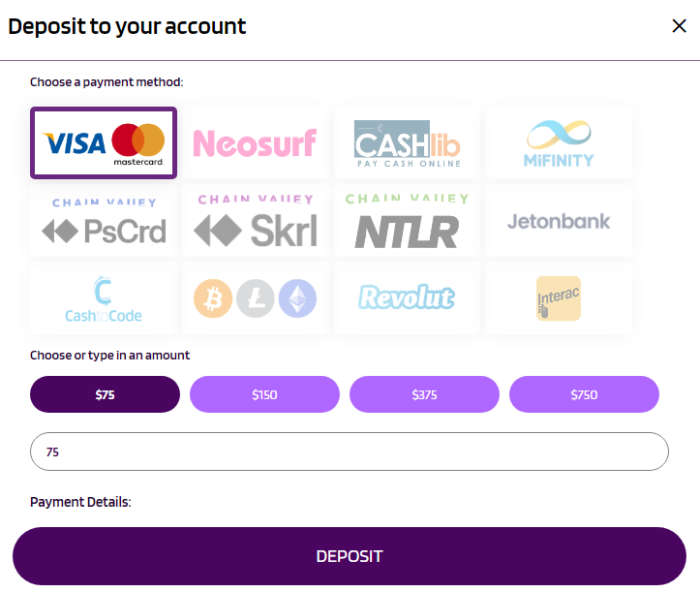Select the $75 preset amount
Viewport: 700px width, 592px height.
click(105, 394)
